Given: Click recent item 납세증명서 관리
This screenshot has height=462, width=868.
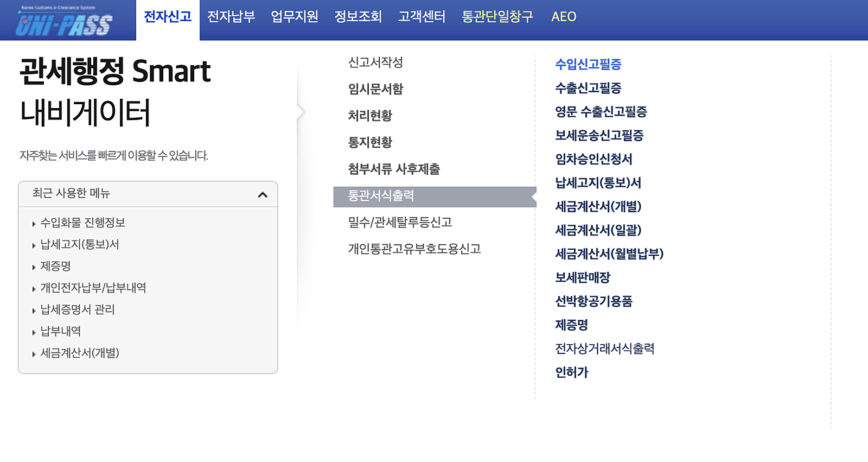Looking at the screenshot, I should point(78,309).
